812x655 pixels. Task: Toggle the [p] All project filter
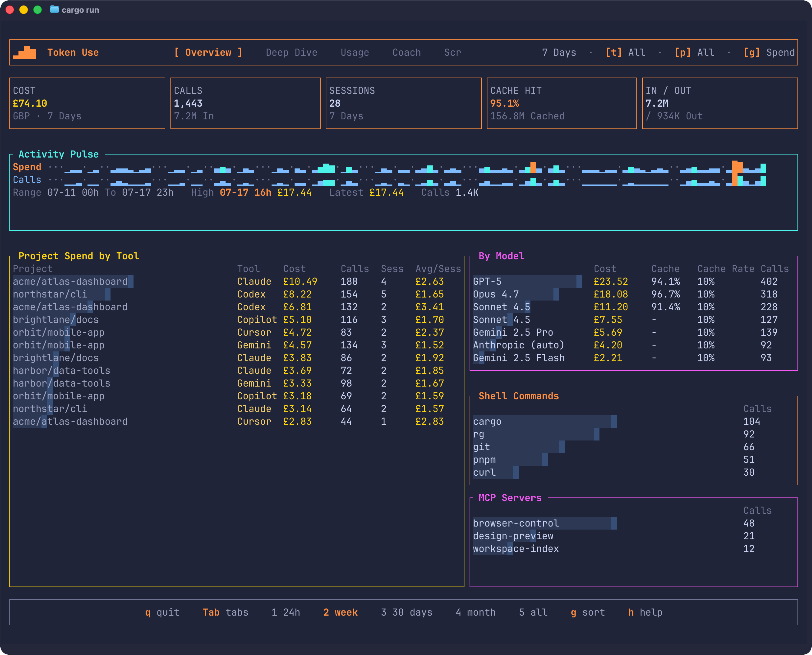694,52
